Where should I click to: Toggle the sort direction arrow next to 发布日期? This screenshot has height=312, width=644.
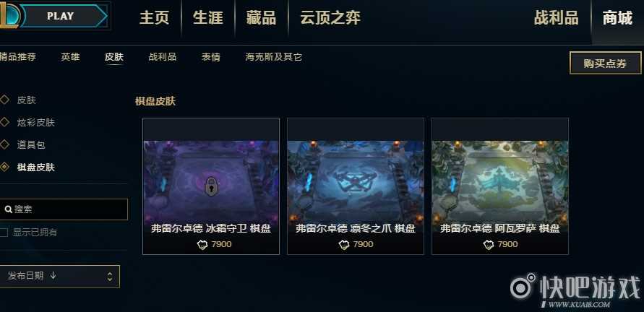53,275
